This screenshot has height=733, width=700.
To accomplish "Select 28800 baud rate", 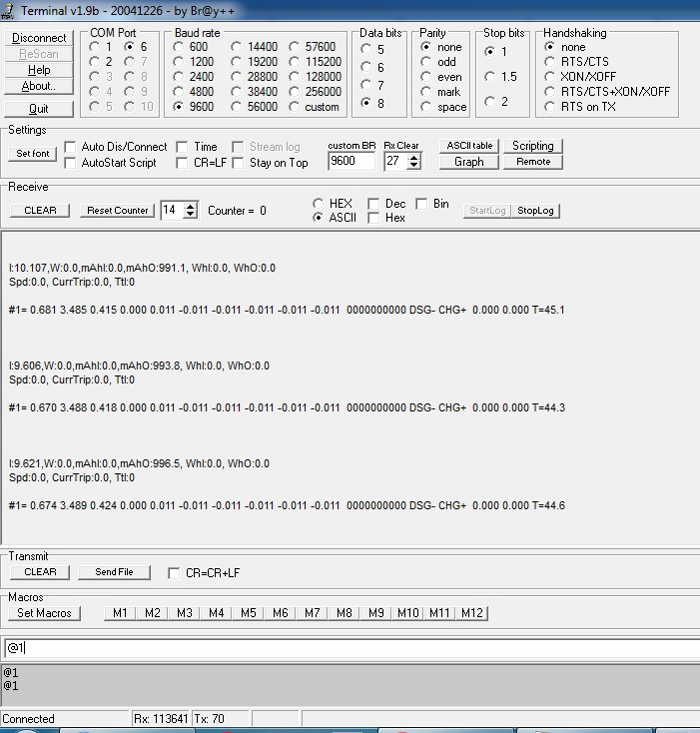I will 237,77.
